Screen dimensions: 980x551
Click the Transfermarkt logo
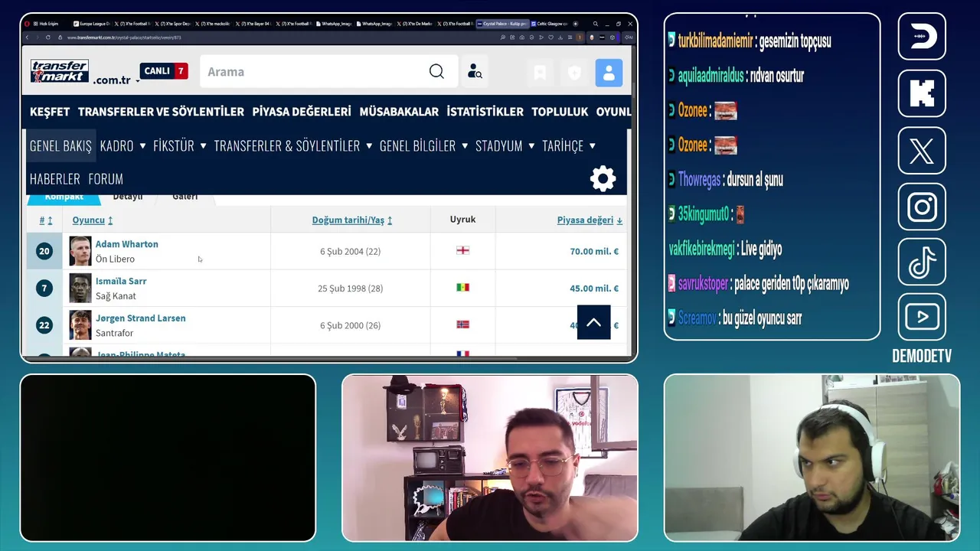(x=60, y=71)
